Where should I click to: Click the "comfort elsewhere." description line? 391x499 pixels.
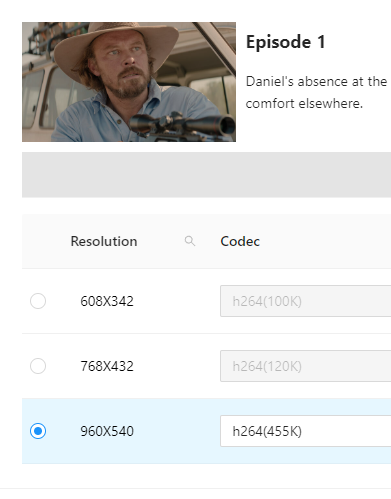304,104
